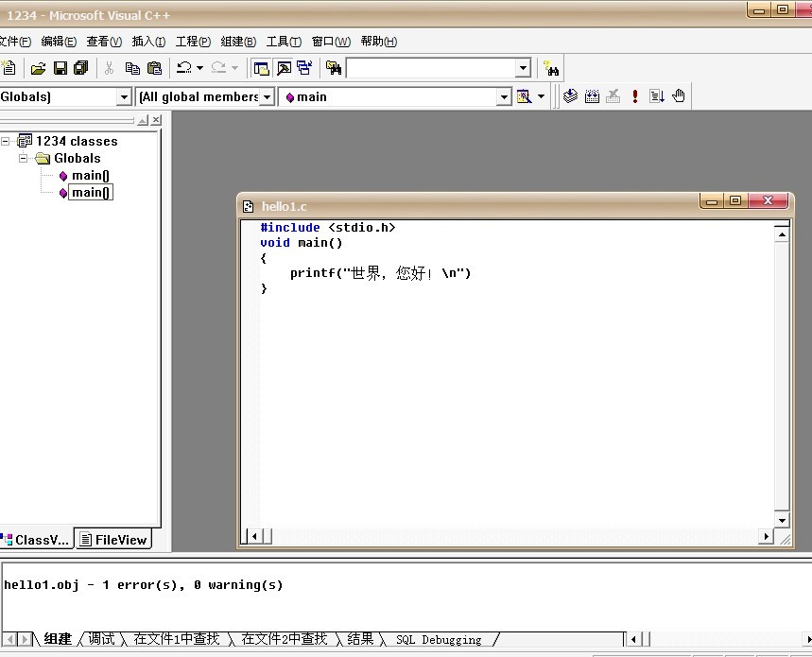
Task: Select the 在文件2中查找 output tab
Action: (285, 639)
